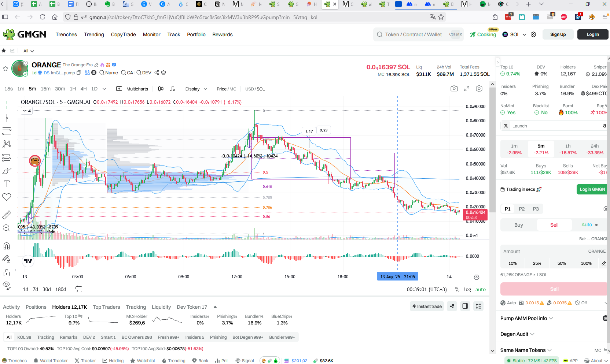Select the 15m timeframe
Viewport: 610px width, 364px height.
coord(45,89)
